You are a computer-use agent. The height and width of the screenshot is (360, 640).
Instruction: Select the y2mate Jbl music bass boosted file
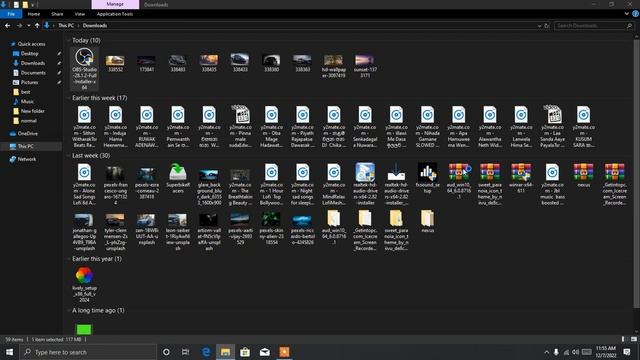click(552, 184)
